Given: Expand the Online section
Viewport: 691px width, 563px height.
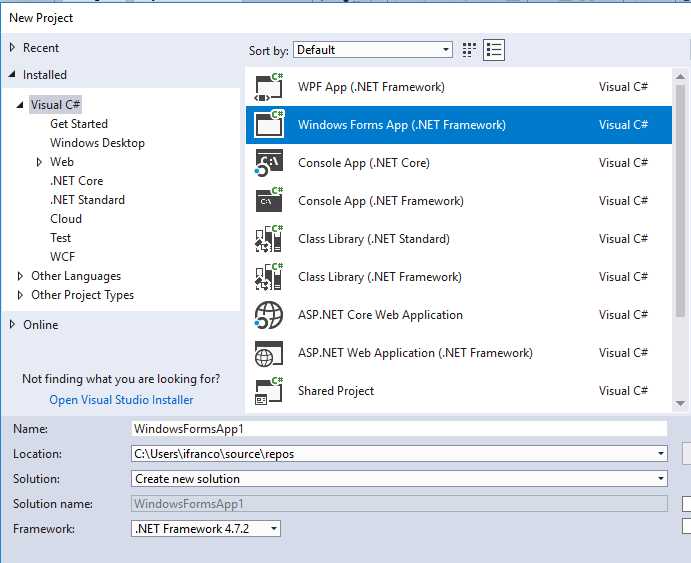Looking at the screenshot, I should tap(12, 324).
